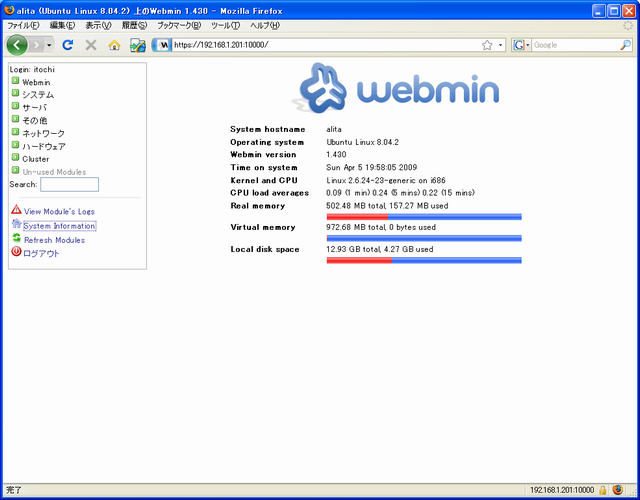Open the Un-used Modules link

[54, 172]
